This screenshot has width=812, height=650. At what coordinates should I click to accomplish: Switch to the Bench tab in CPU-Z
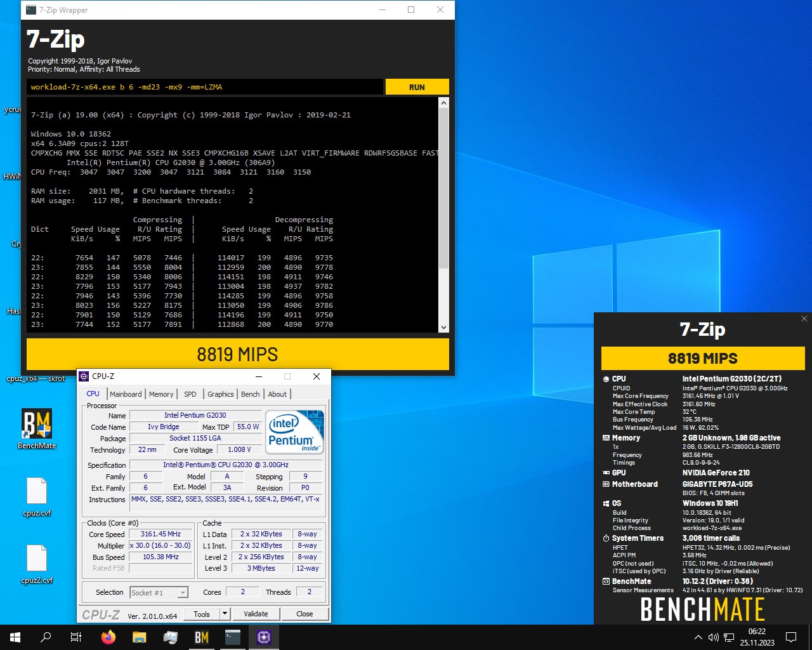251,394
